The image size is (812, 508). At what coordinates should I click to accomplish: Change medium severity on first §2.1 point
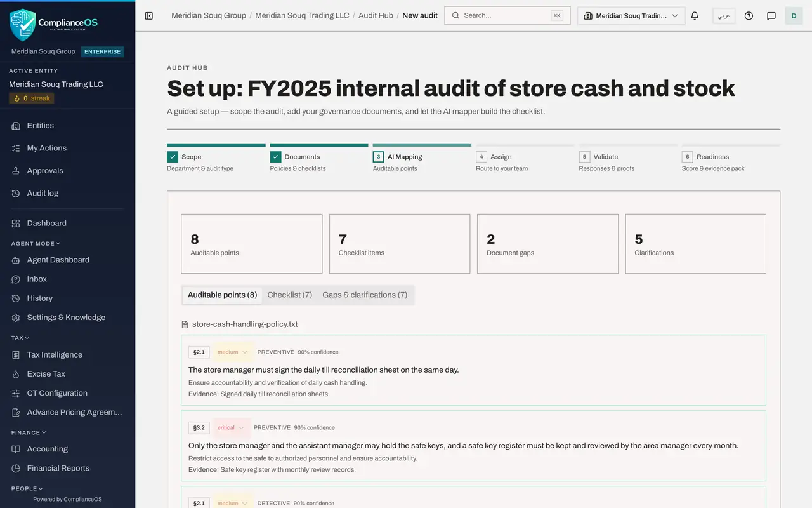click(232, 352)
